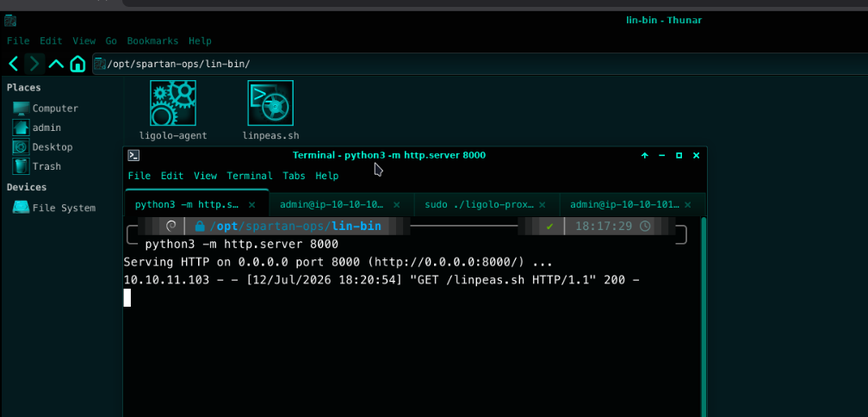Open Terminal Tabs menu
Screen dimensions: 868x417
(x=294, y=176)
